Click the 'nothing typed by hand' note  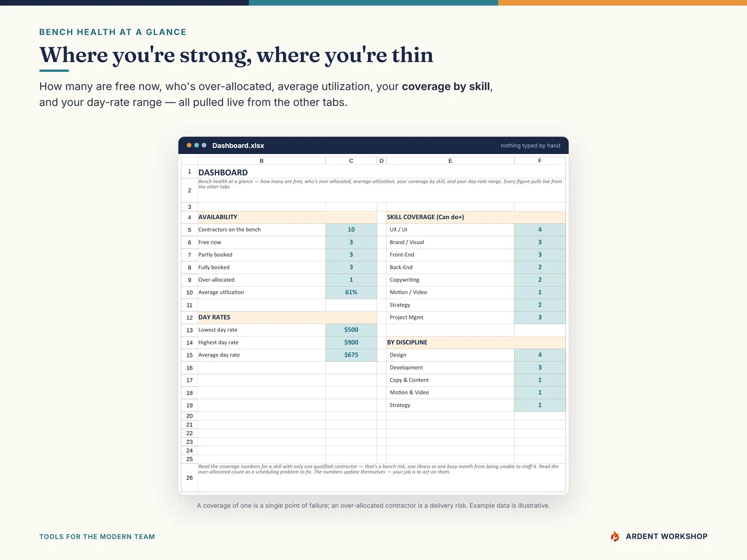point(530,146)
